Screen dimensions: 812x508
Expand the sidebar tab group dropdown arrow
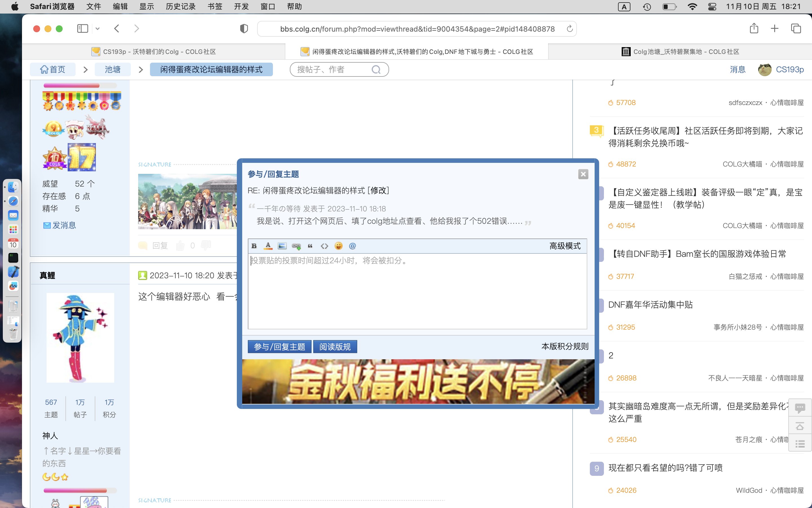[x=97, y=29]
